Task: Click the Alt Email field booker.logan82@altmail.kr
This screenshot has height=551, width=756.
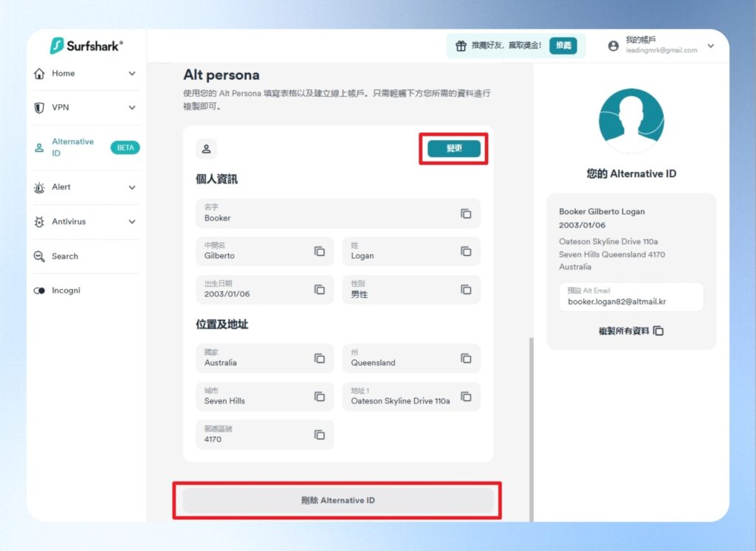Action: point(631,297)
